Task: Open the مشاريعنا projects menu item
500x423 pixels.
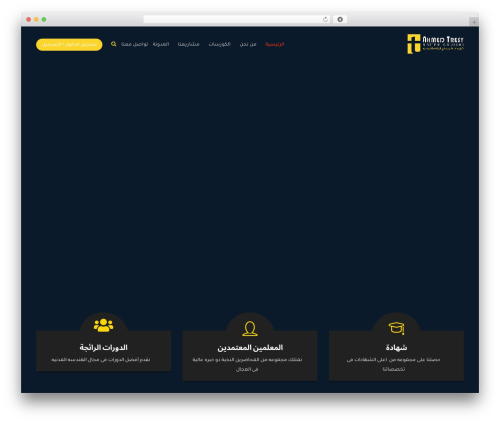Action: (188, 44)
